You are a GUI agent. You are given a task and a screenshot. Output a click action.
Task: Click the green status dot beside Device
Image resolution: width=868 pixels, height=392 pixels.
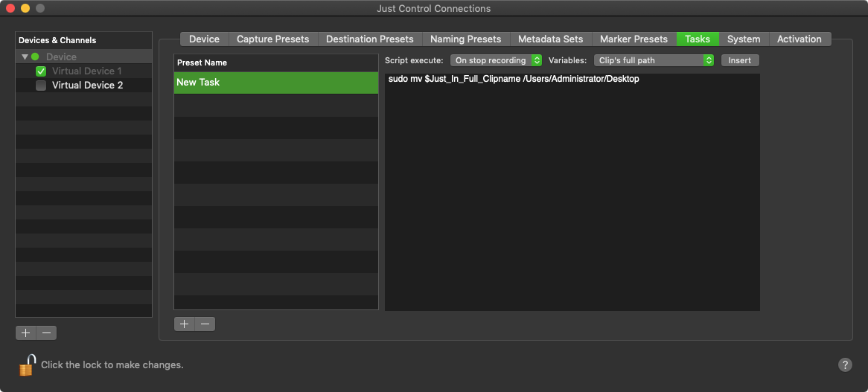[35, 57]
